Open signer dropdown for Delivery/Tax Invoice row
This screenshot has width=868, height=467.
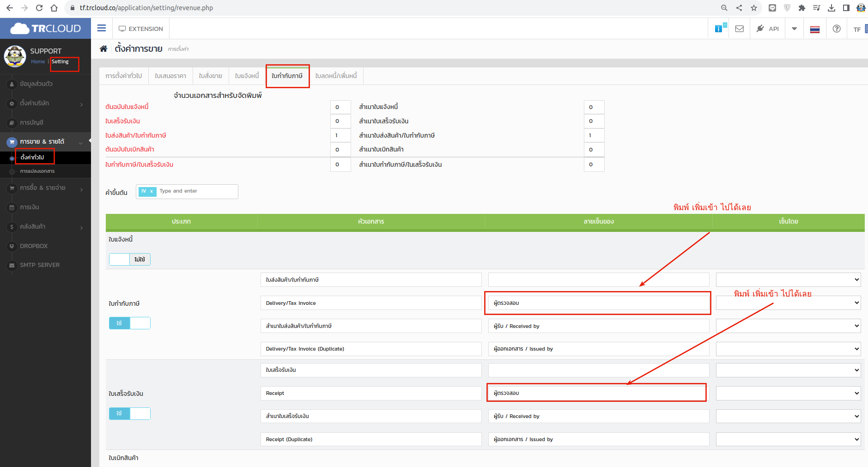point(789,303)
